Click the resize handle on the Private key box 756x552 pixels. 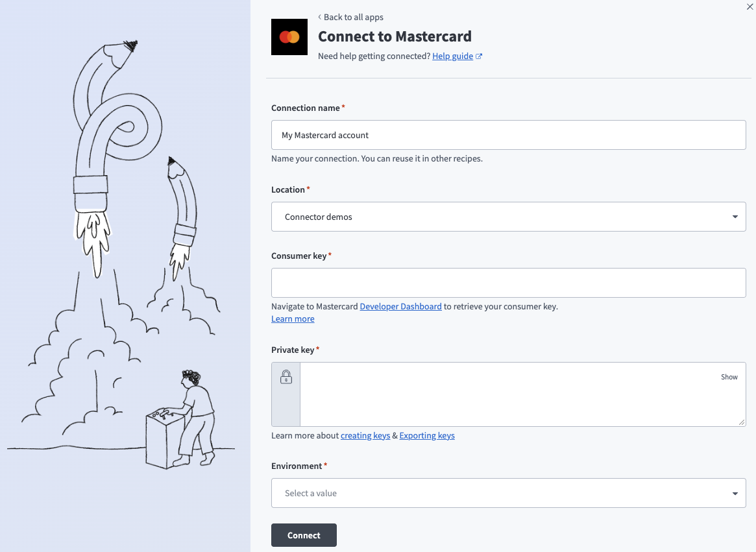pos(742,422)
